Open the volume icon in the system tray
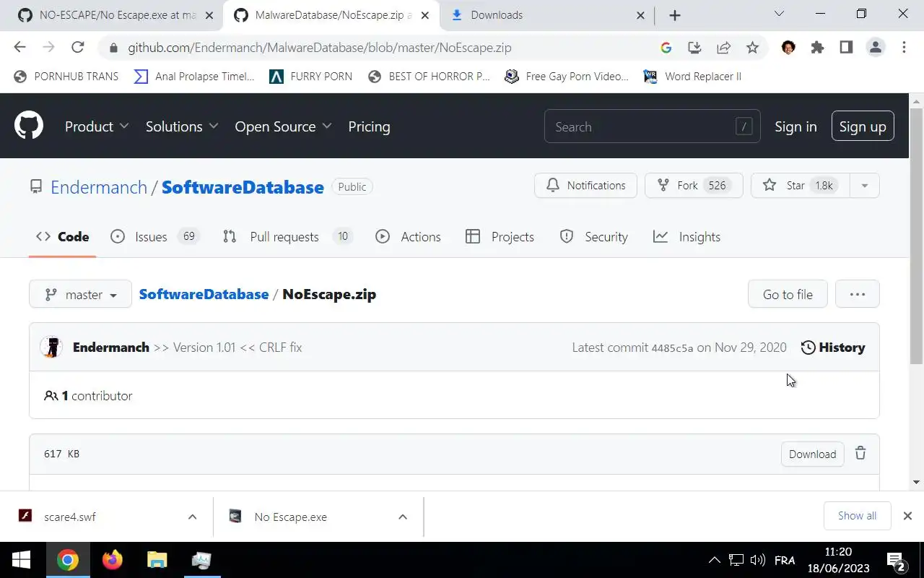This screenshot has height=578, width=924. click(757, 560)
